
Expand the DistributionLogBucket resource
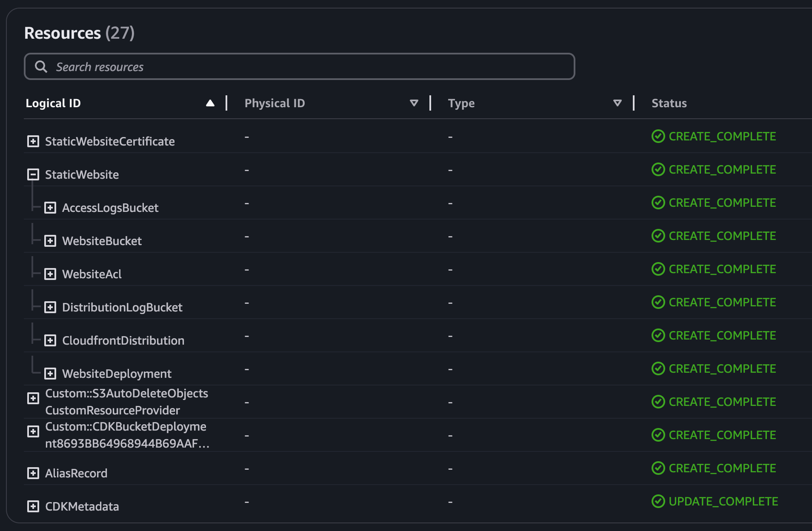coord(50,307)
